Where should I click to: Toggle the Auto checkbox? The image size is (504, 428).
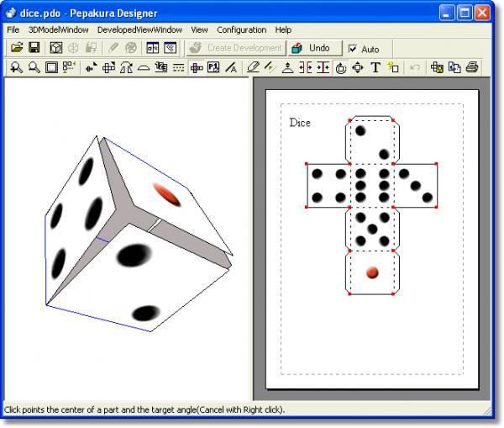click(353, 49)
